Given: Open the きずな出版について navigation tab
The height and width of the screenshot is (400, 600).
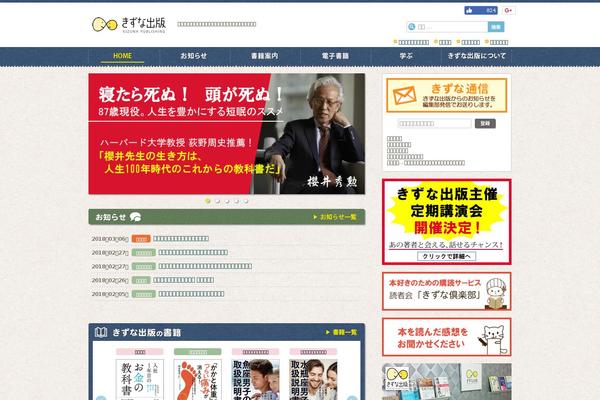Looking at the screenshot, I should pos(476,56).
